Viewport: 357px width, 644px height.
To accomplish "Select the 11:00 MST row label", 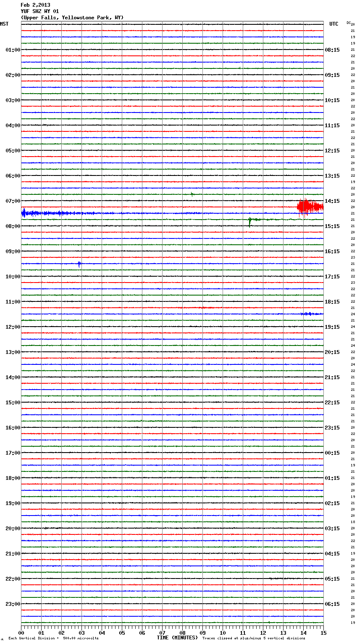I will pyautogui.click(x=13, y=302).
